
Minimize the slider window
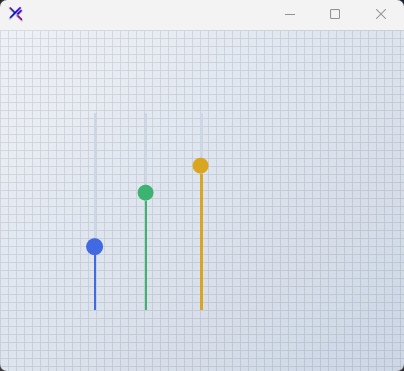pyautogui.click(x=290, y=14)
